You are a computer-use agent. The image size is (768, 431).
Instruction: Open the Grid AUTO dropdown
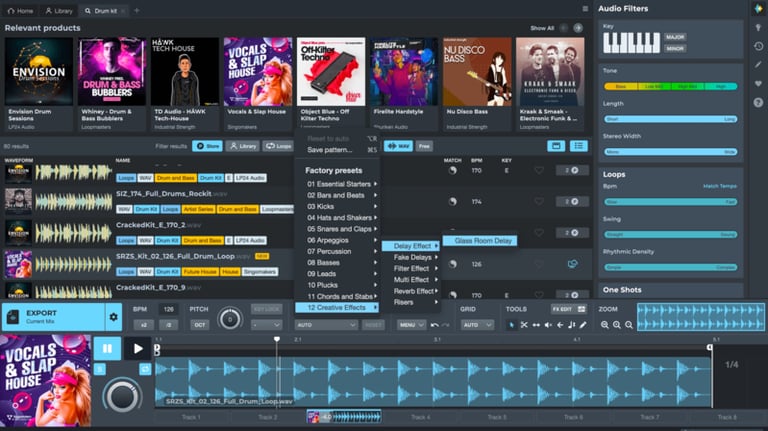pos(477,325)
